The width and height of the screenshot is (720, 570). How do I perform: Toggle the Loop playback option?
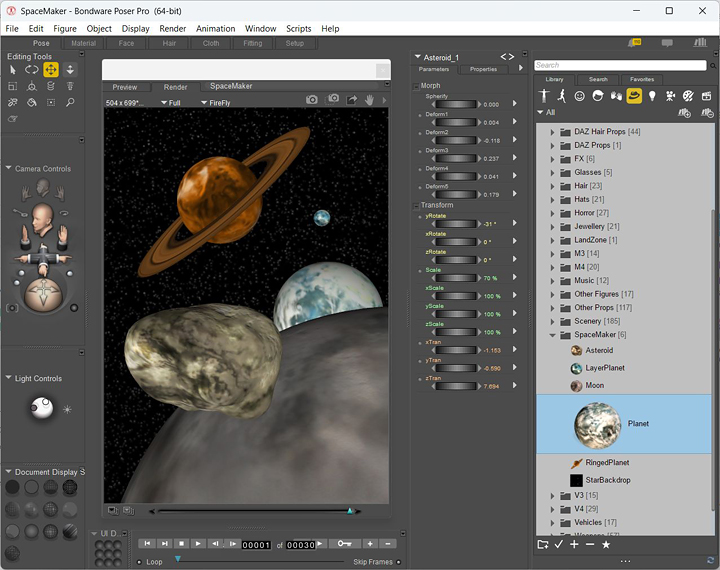139,562
